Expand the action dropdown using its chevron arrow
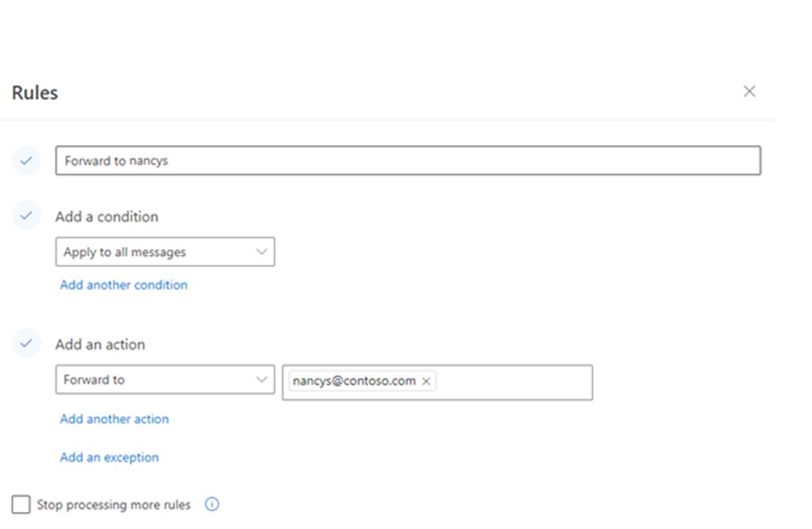Image resolution: width=812 pixels, height=529 pixels. point(262,380)
